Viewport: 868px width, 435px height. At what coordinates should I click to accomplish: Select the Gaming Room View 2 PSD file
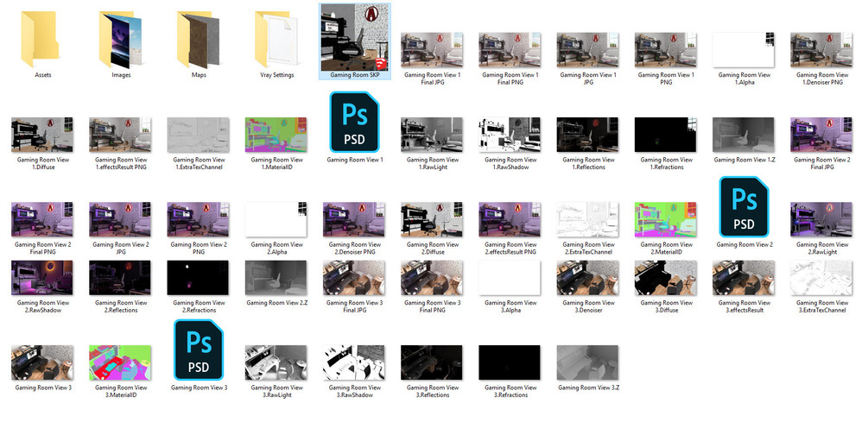point(744,207)
